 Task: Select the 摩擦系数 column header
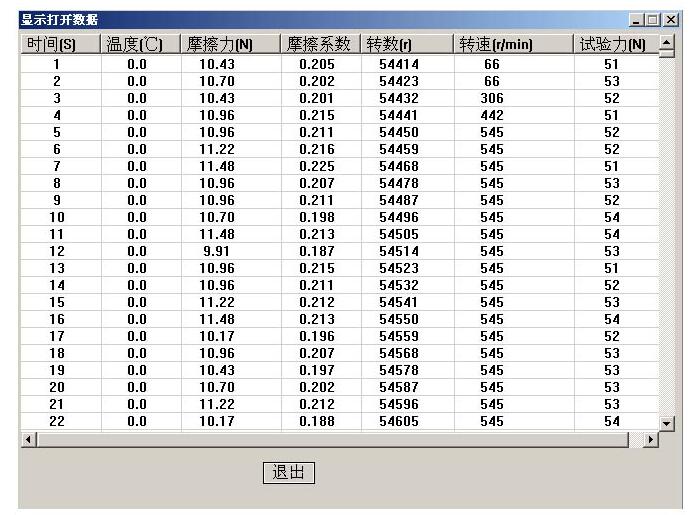(317, 45)
